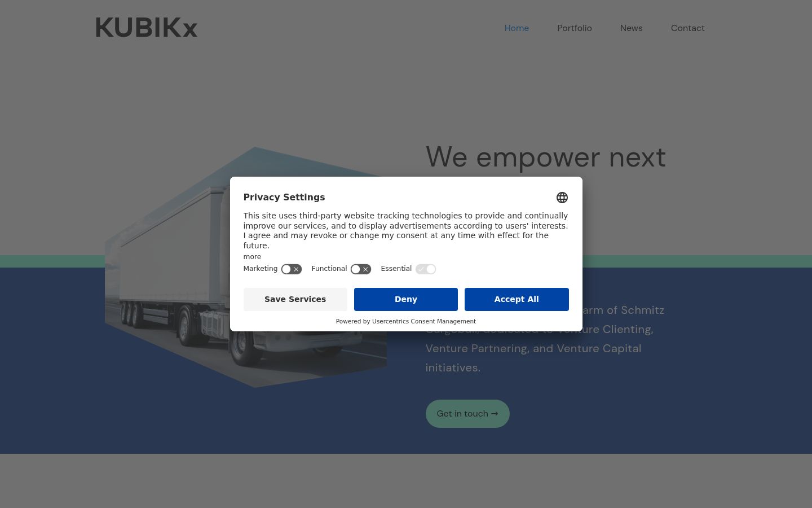This screenshot has width=812, height=508.
Task: Click the Privacy Settings heading
Action: point(284,197)
